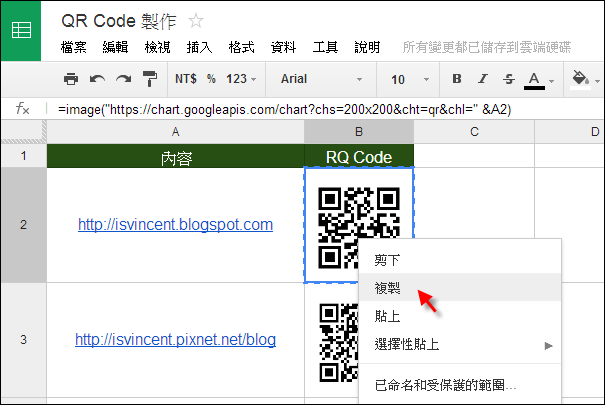Select row 1 header
This screenshot has width=605, height=405.
pyautogui.click(x=24, y=156)
